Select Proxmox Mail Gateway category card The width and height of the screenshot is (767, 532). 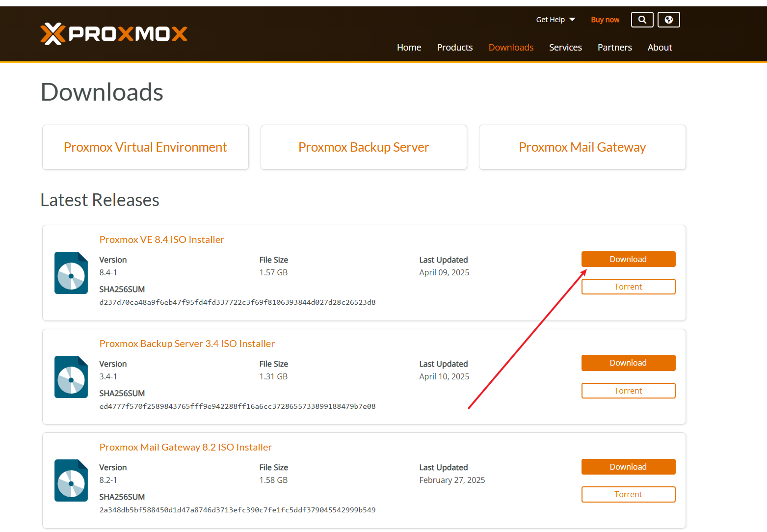click(582, 147)
